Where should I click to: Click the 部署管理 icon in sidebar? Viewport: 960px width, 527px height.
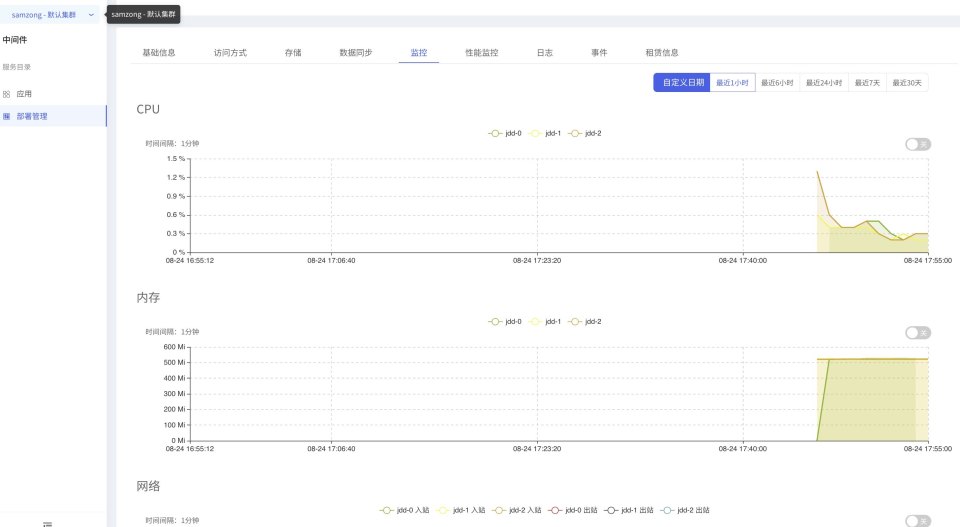[x=7, y=116]
